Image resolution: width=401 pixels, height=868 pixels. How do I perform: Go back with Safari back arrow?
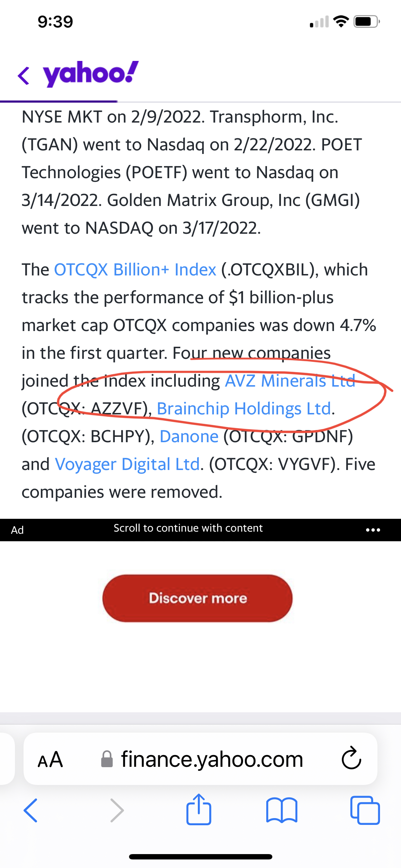(31, 810)
